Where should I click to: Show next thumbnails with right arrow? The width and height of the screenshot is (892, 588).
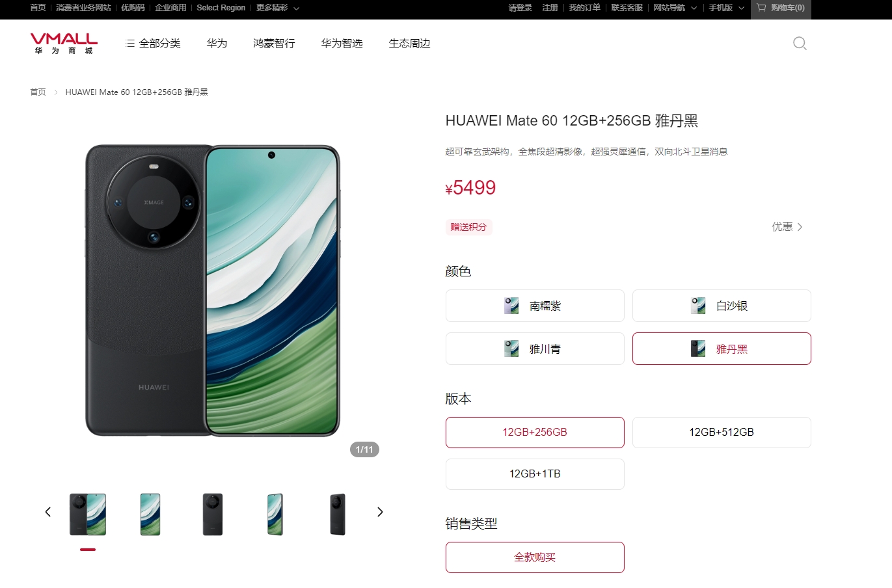pos(380,512)
